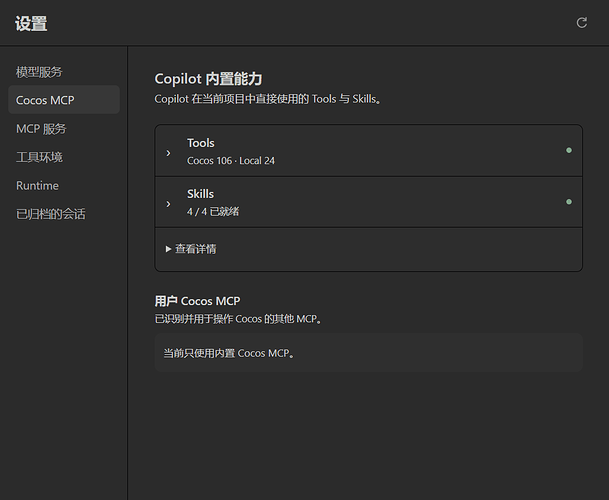Go to MCP 服务 settings

41,129
